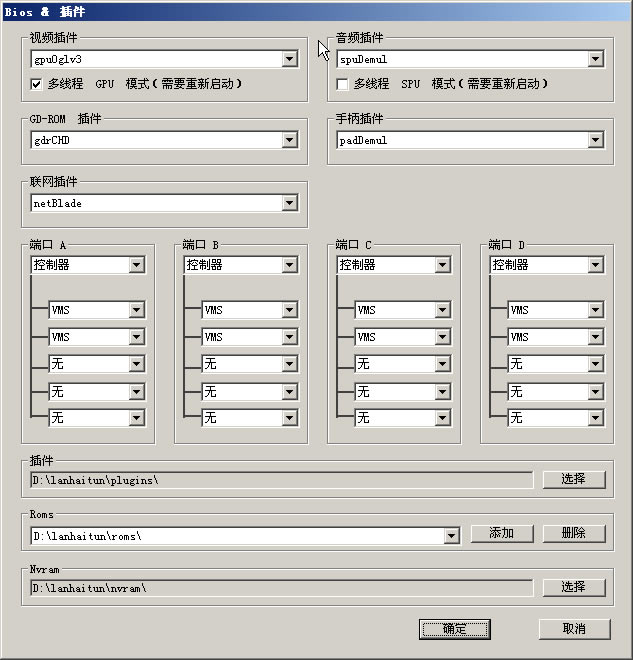Open first VMS slot dropdown under 端口 A
The height and width of the screenshot is (660, 633).
click(137, 311)
